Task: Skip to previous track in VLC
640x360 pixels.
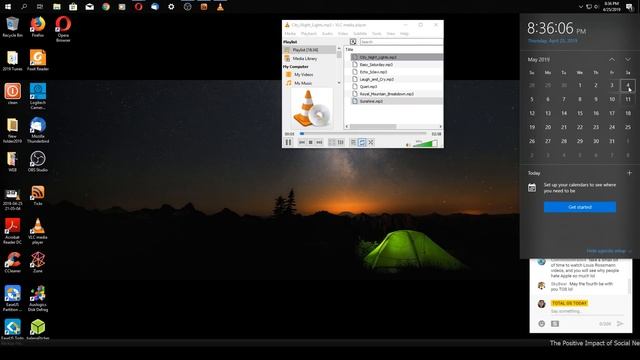Action: click(x=302, y=142)
